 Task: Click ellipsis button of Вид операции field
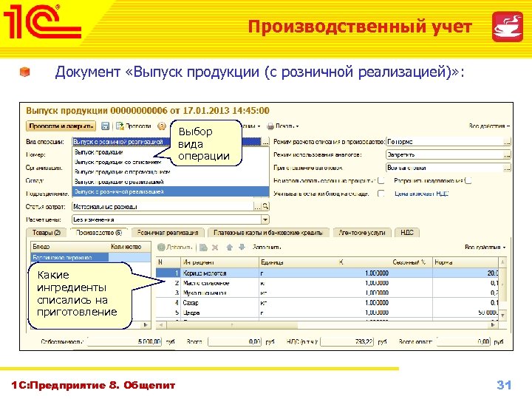point(265,142)
